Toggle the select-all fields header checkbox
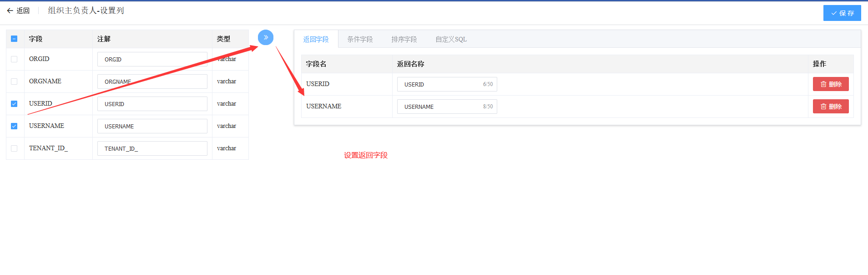The width and height of the screenshot is (868, 275). pos(14,39)
